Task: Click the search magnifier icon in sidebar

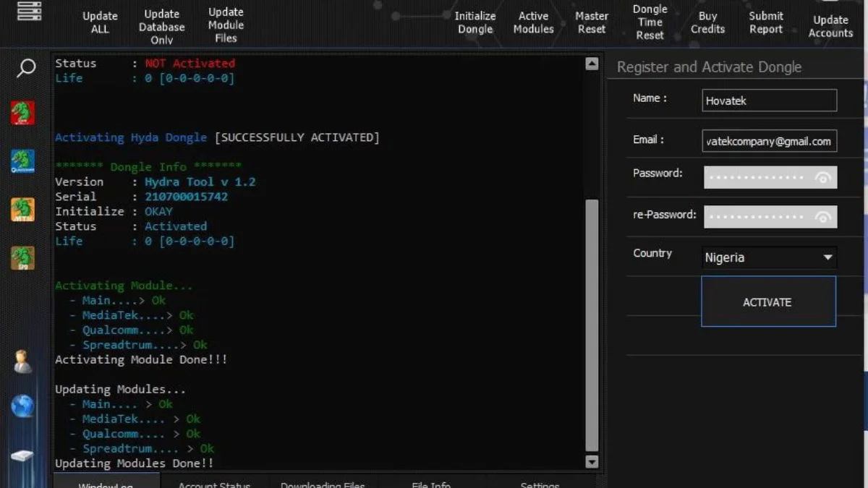Action: click(x=26, y=69)
